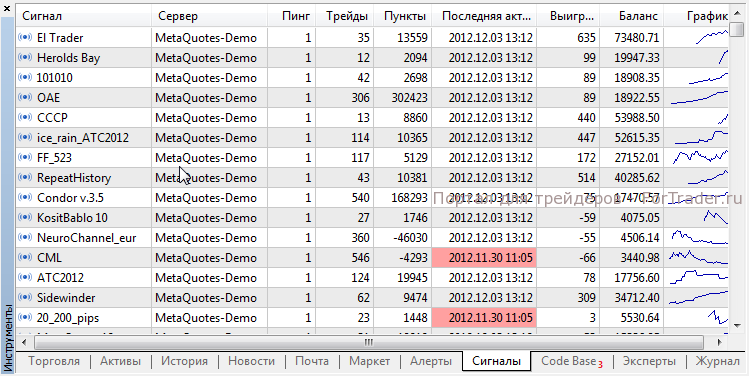
Task: Click the signal icon beside 20_200_pips
Action: [x=25, y=318]
